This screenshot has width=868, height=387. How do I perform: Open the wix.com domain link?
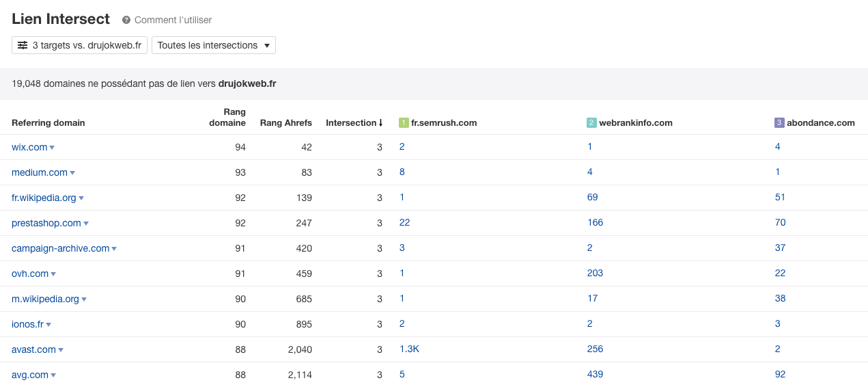(x=29, y=147)
